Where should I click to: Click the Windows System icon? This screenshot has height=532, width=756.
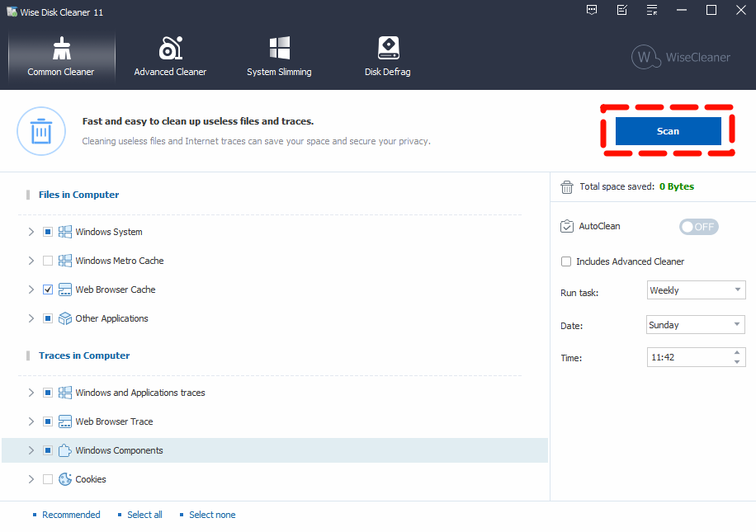65,232
